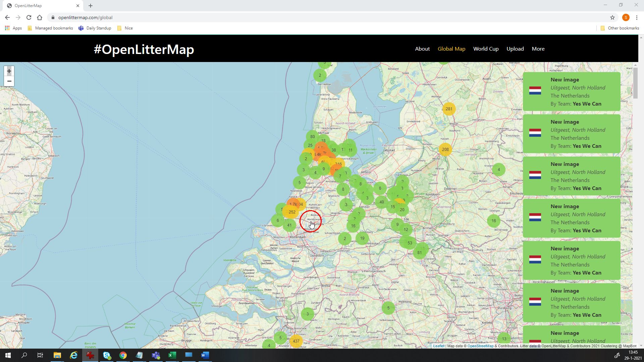Viewport: 644px width, 362px height.
Task: Select the World Cup menu item
Action: coord(486,49)
